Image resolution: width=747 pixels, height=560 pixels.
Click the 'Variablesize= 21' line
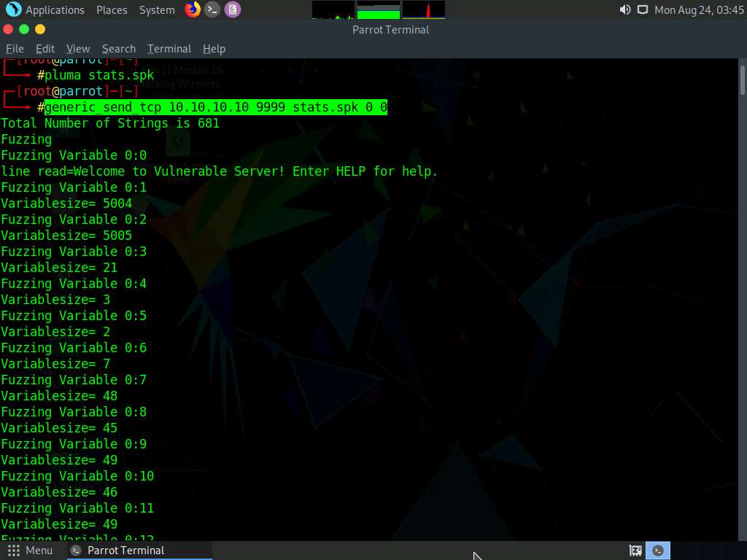point(59,268)
